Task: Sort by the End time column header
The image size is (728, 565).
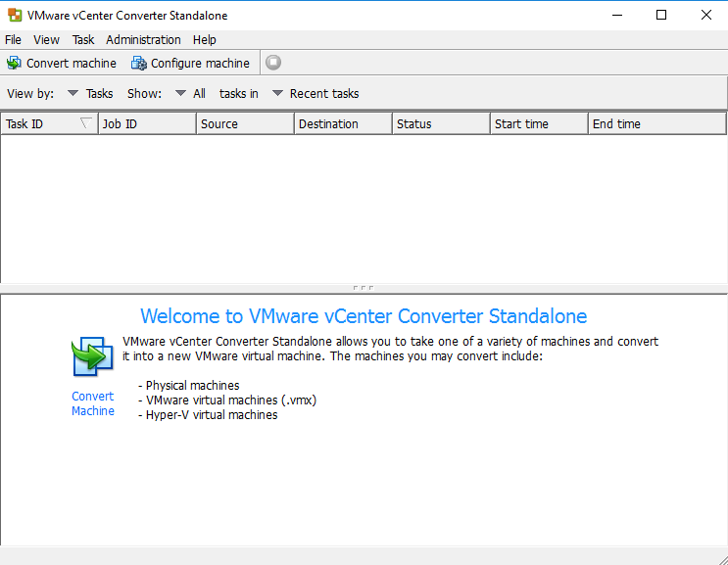Action: [657, 123]
